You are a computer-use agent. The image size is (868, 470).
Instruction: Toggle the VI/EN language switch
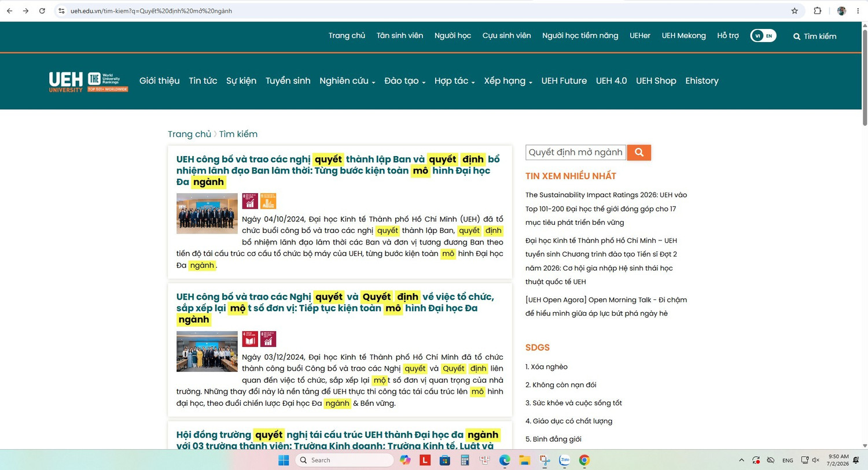tap(763, 36)
